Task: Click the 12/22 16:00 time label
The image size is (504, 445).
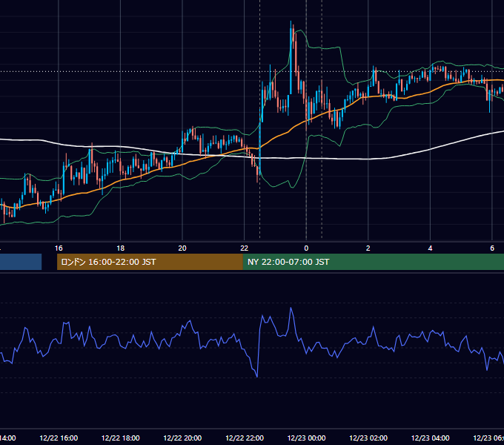Action: [x=59, y=438]
